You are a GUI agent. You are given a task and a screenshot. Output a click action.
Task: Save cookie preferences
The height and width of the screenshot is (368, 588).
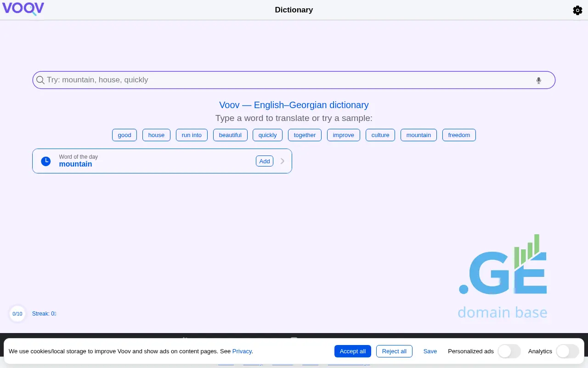click(430, 351)
